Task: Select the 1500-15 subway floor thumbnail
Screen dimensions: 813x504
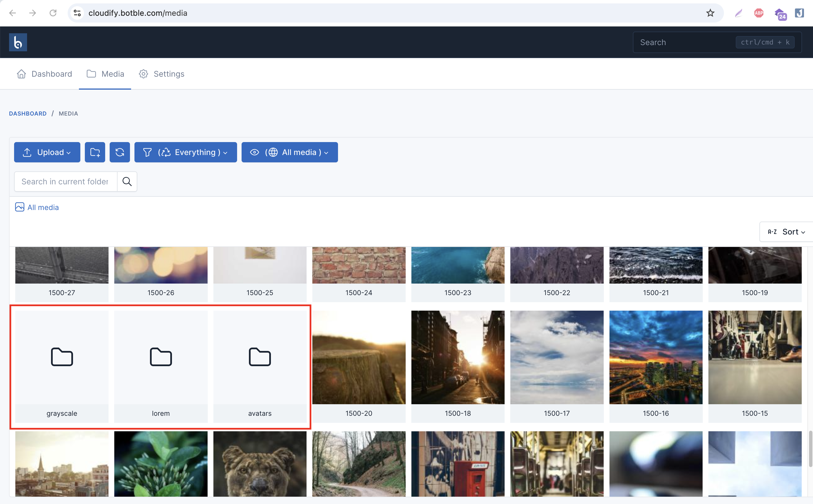Action: tap(755, 357)
